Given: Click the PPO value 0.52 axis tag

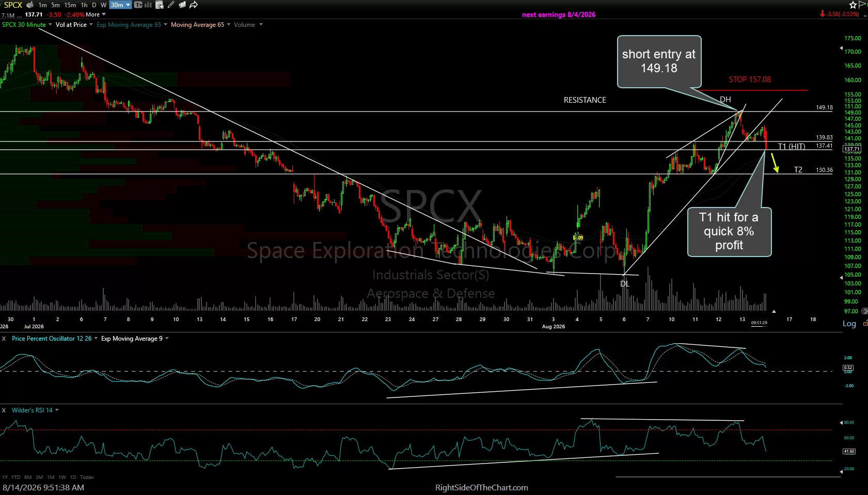Looking at the screenshot, I should click(848, 368).
